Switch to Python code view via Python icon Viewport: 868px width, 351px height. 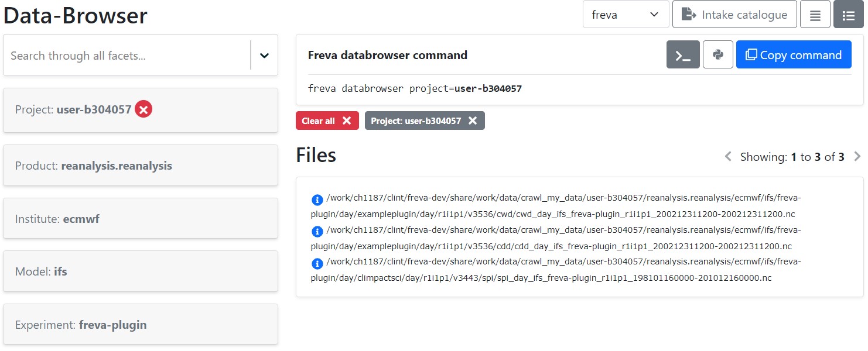(718, 54)
